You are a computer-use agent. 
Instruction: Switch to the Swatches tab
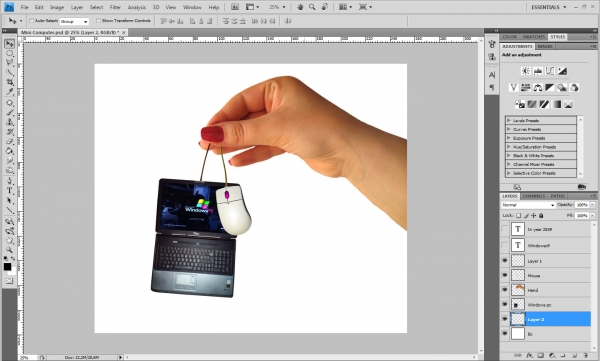click(x=533, y=37)
